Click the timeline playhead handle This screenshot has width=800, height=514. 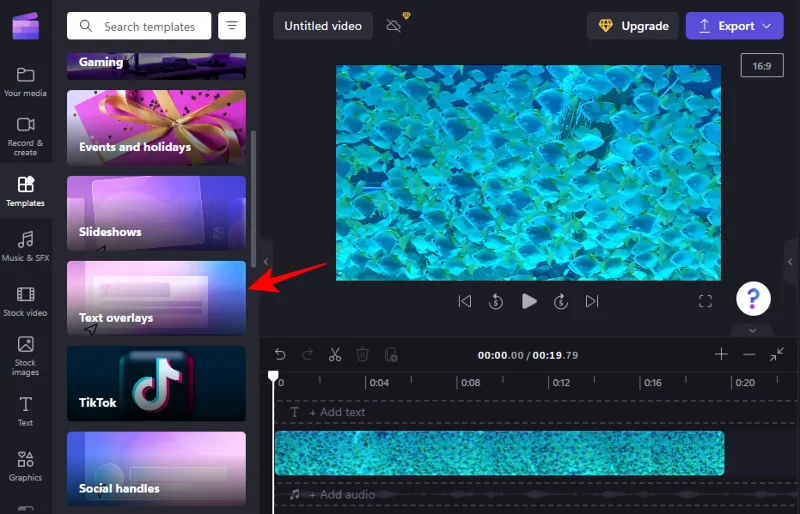click(x=273, y=377)
